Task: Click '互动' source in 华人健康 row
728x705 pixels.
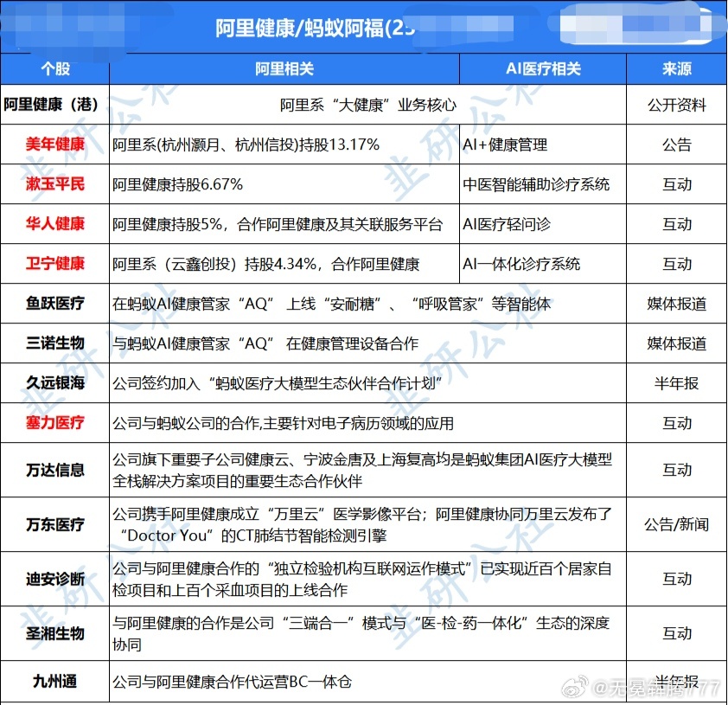Action: click(x=676, y=224)
